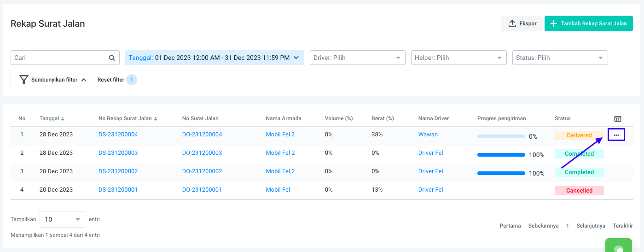Open the three-dots row action menu

616,135
